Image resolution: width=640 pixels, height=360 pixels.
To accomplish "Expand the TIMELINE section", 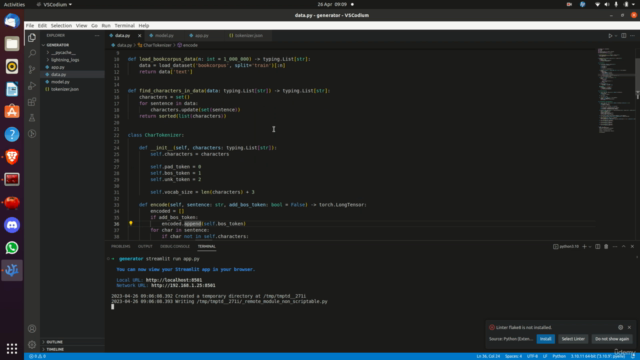I will tap(55, 349).
